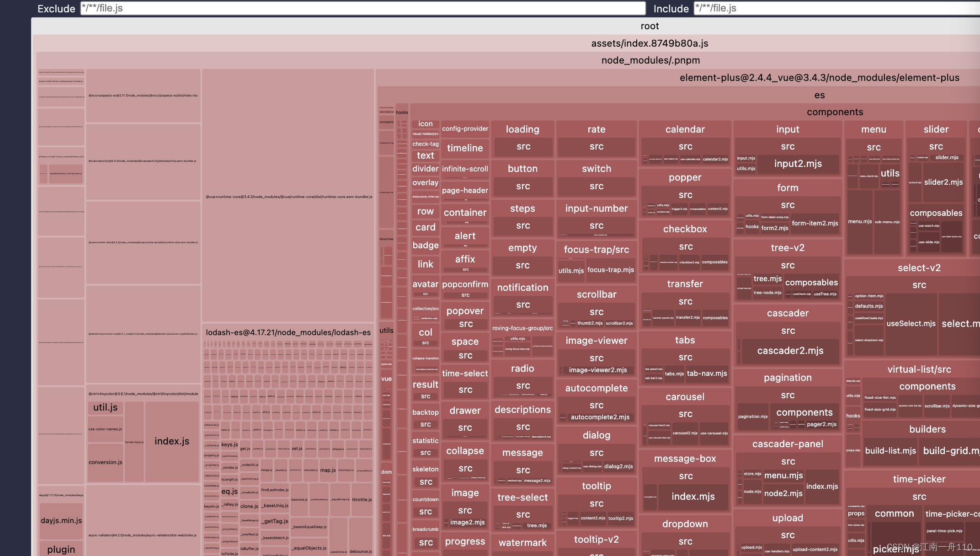Select the 'virtual-list/src' header
This screenshot has height=556, width=980.
919,369
